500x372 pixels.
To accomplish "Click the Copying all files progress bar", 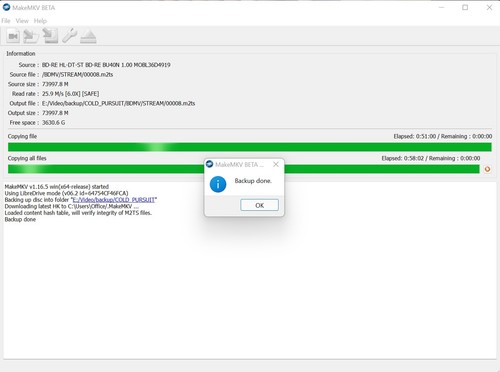I will click(x=244, y=169).
